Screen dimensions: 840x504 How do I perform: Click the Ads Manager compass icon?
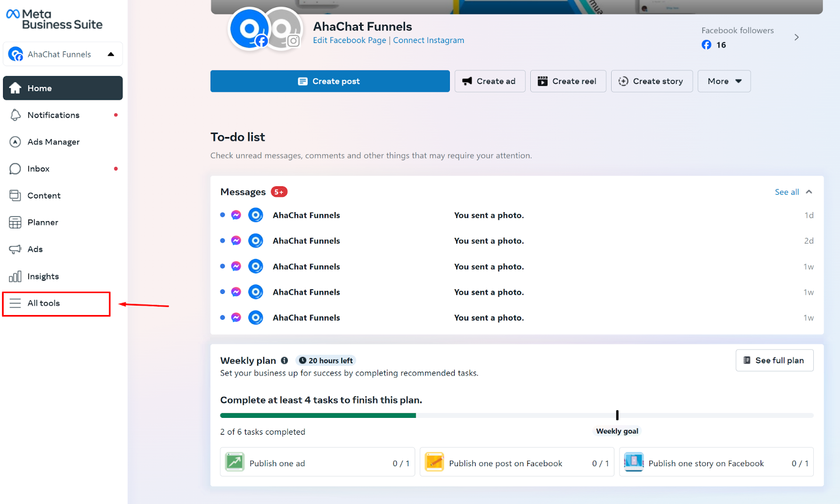(15, 142)
